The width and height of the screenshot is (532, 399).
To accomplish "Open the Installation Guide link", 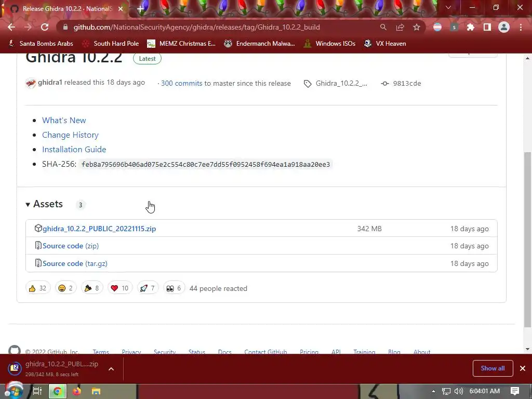I will (x=74, y=150).
